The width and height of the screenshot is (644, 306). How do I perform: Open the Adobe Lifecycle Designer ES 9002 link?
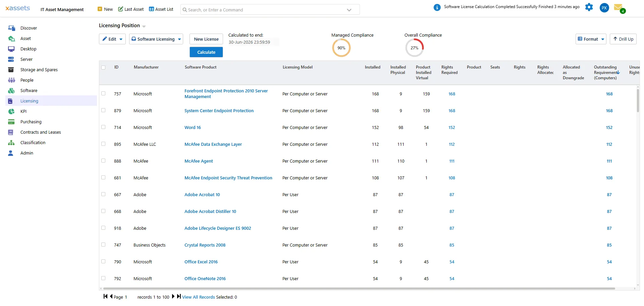point(218,228)
